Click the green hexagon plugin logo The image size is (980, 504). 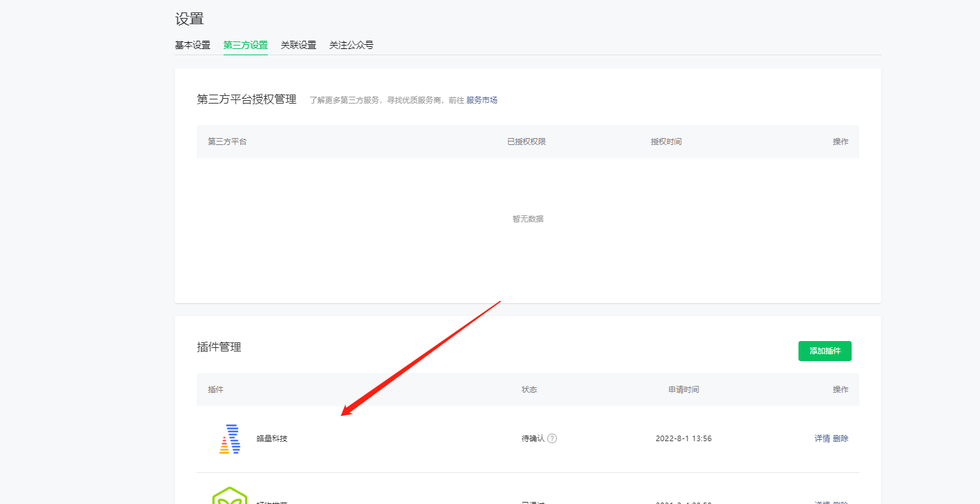point(229,496)
